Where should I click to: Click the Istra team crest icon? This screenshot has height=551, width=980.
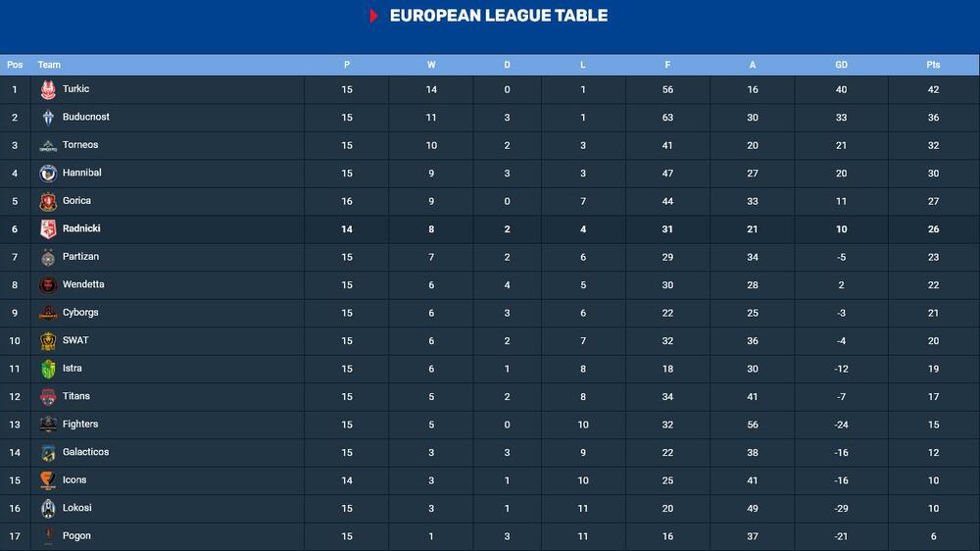[x=48, y=370]
